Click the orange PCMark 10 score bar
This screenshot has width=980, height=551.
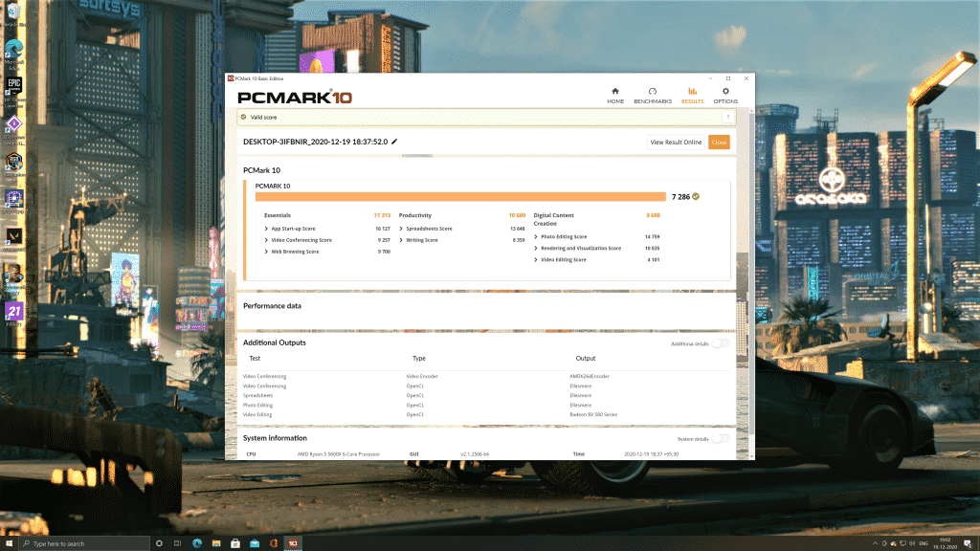pos(460,197)
